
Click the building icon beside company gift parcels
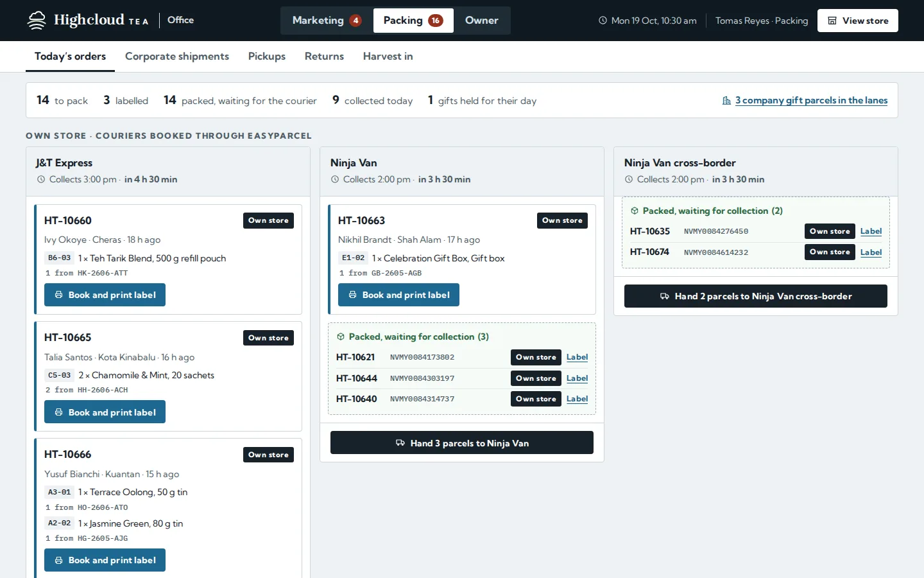[726, 101]
